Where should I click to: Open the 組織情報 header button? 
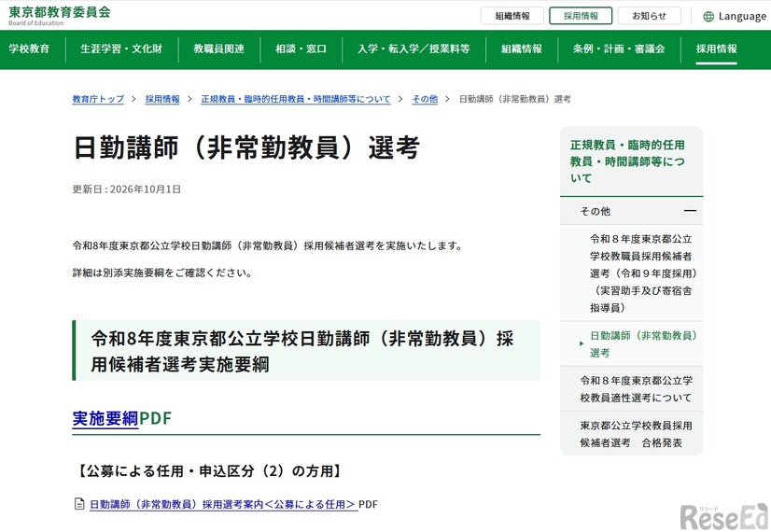(512, 16)
